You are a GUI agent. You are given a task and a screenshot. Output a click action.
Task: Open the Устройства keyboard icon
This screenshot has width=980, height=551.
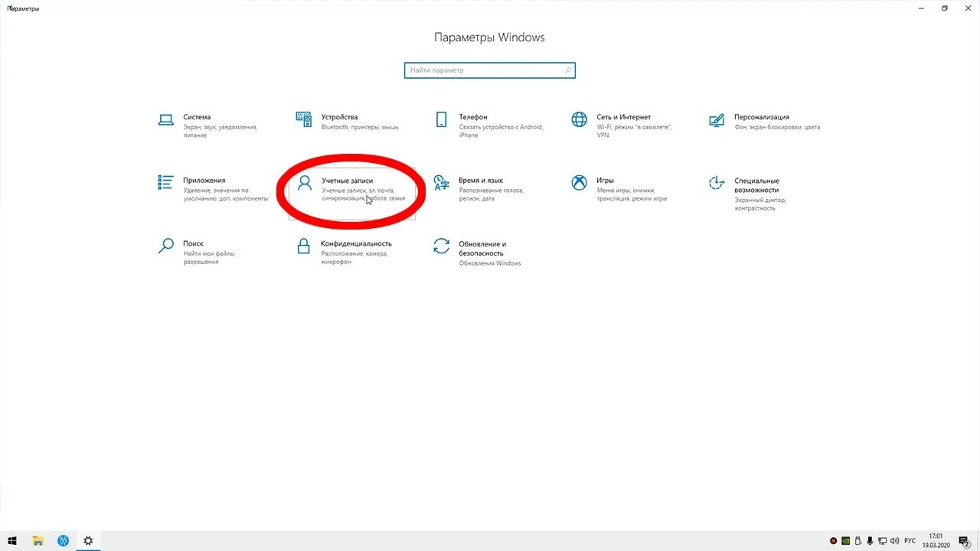coord(304,120)
